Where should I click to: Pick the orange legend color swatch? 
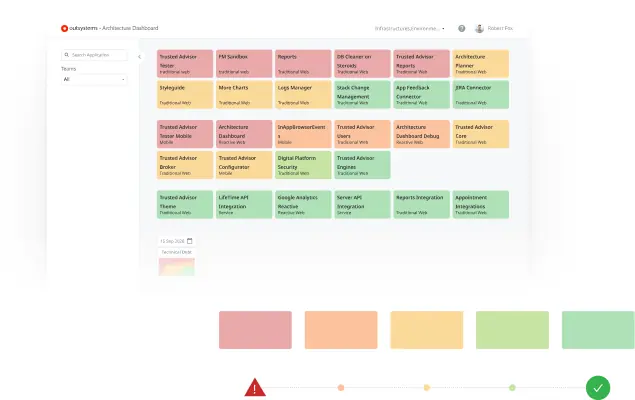pos(341,330)
